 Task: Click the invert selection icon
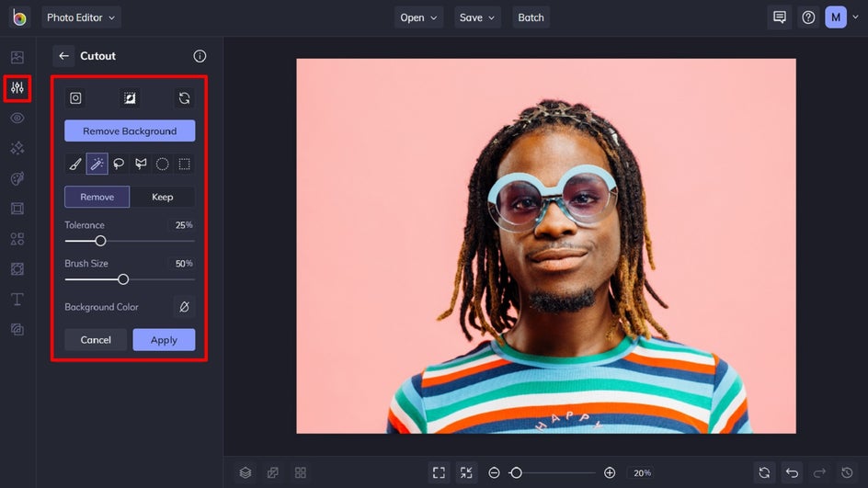[x=130, y=98]
